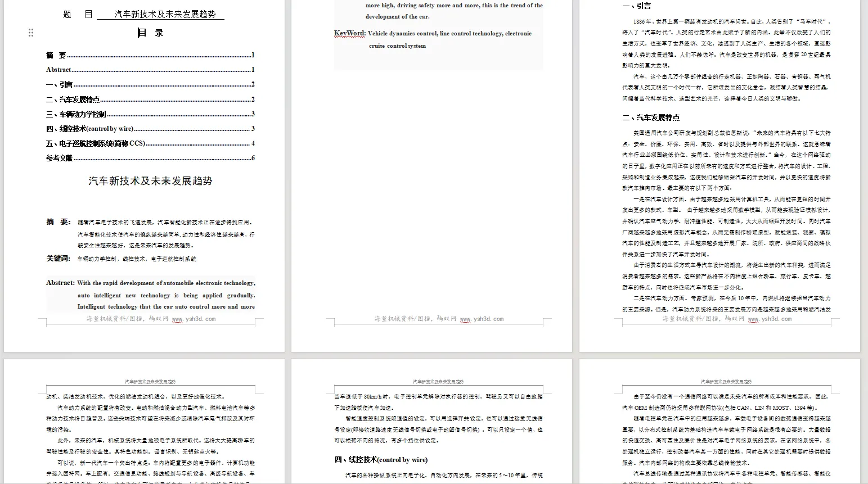The height and width of the screenshot is (484, 868).
Task: Open the www.ysh3d.com link in page three footer
Action: (770, 319)
